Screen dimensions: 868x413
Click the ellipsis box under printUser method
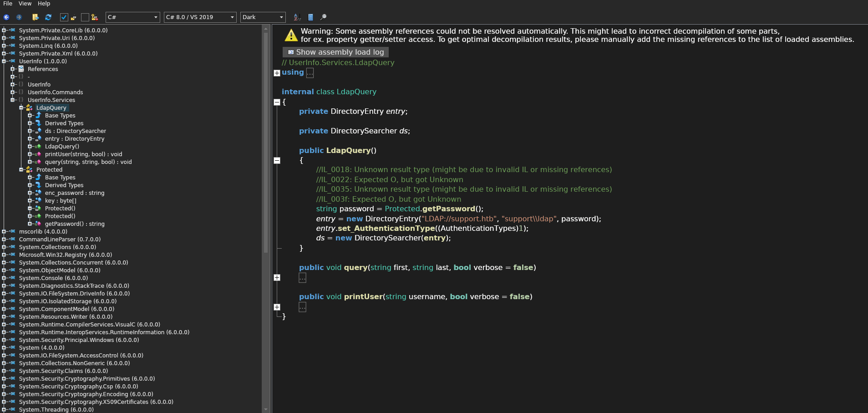pos(302,307)
